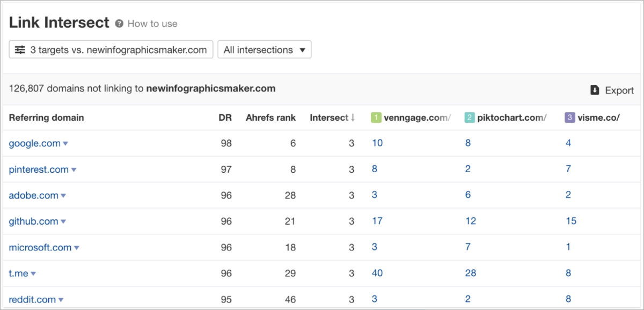Click the sort arrow on the Intersect column

[x=353, y=117]
